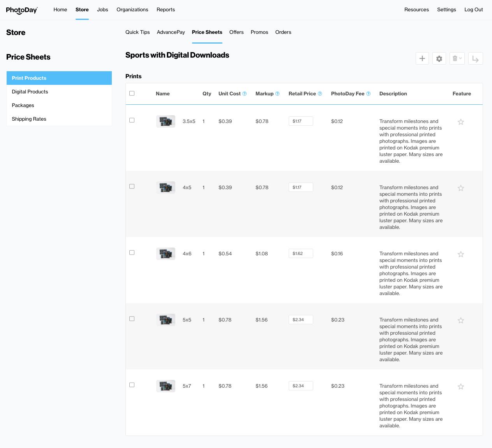Open price sheet settings gear icon
The width and height of the screenshot is (492, 448).
(439, 58)
